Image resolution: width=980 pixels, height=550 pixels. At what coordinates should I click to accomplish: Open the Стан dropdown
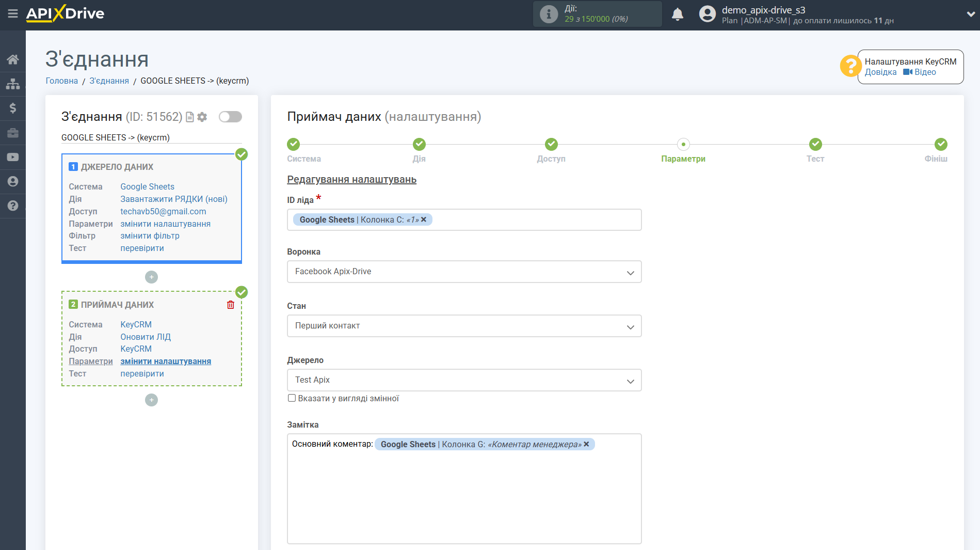(464, 326)
